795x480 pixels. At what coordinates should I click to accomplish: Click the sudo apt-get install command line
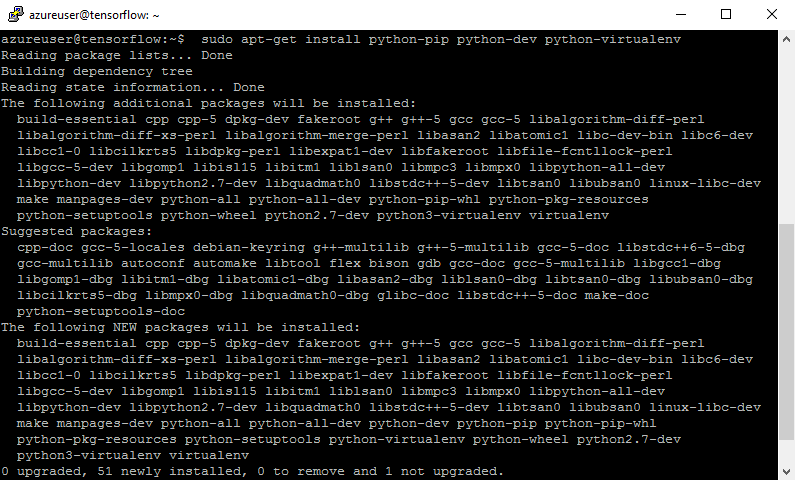point(341,40)
